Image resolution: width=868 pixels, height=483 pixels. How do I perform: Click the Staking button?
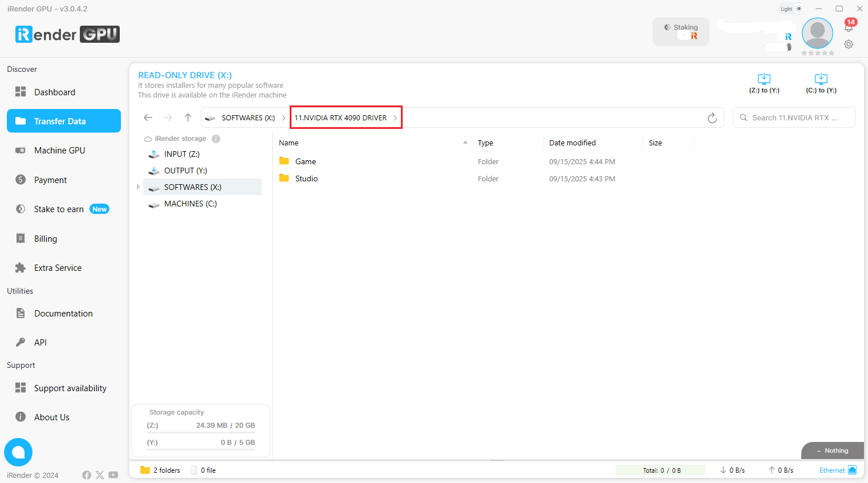(x=680, y=31)
